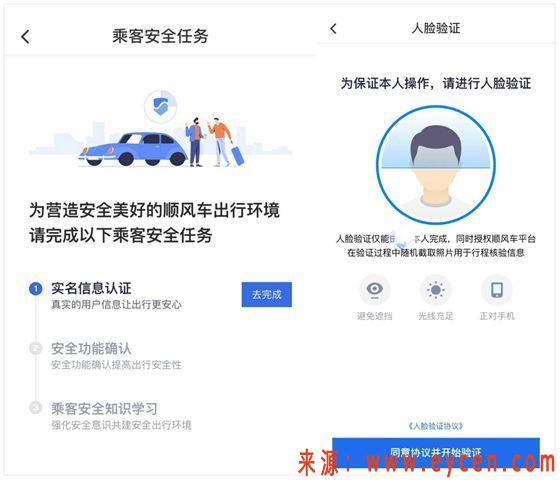Viewport: 560px width, 482px height.
Task: Tap the 正对手机 phone icon
Action: pyautogui.click(x=496, y=289)
